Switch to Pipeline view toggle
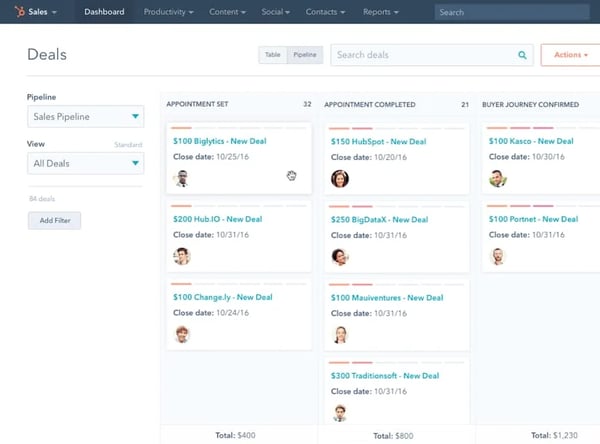Screen dimensions: 600x444 click(306, 55)
